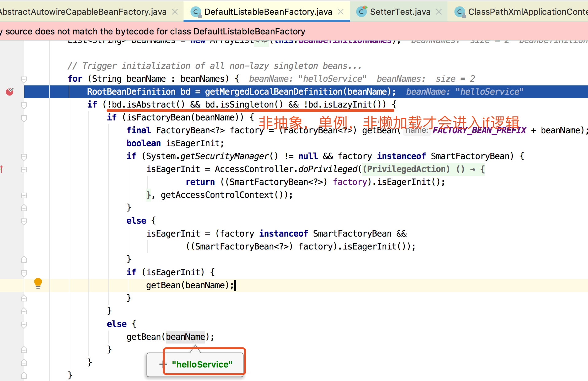The height and width of the screenshot is (381, 588).
Task: Click the isFactoryBean method call
Action: tap(159, 118)
